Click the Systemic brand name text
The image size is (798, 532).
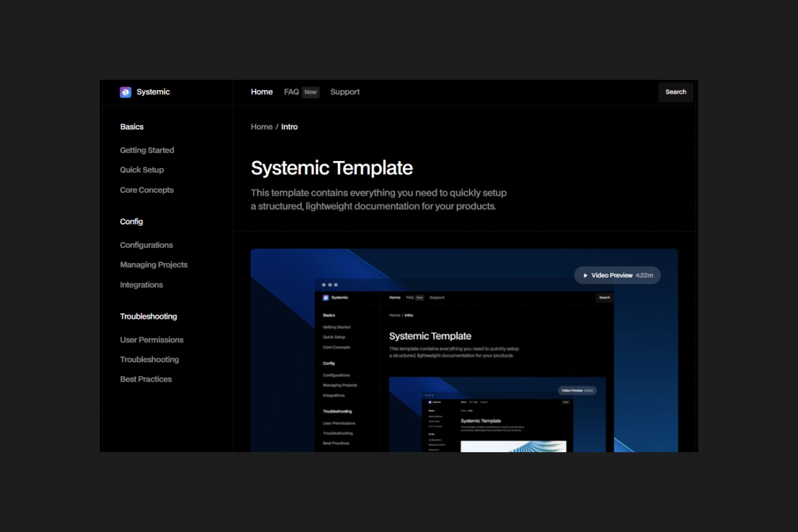coord(153,92)
